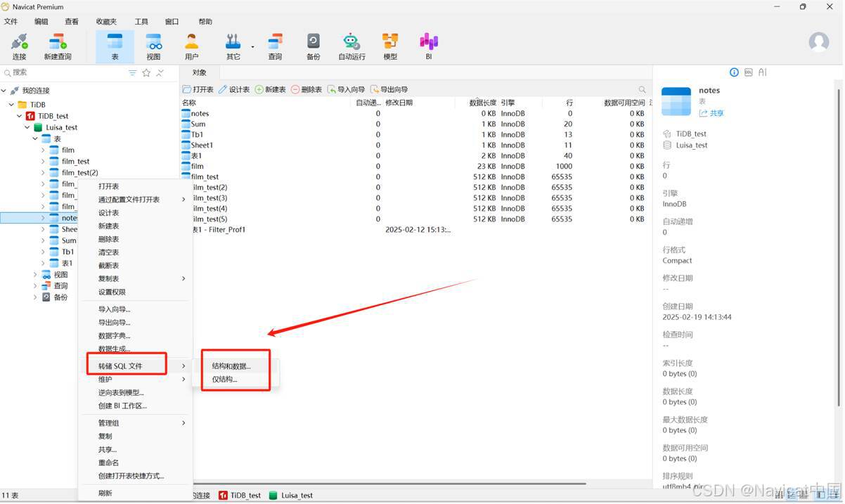
Task: Click 导入向导 (Import Wizard) in object toolbar
Action: (x=347, y=89)
